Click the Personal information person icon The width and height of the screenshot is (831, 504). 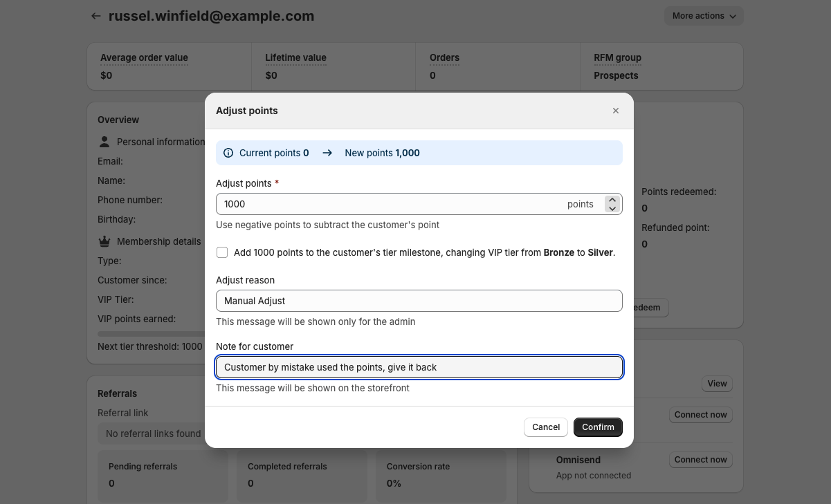coord(104,142)
